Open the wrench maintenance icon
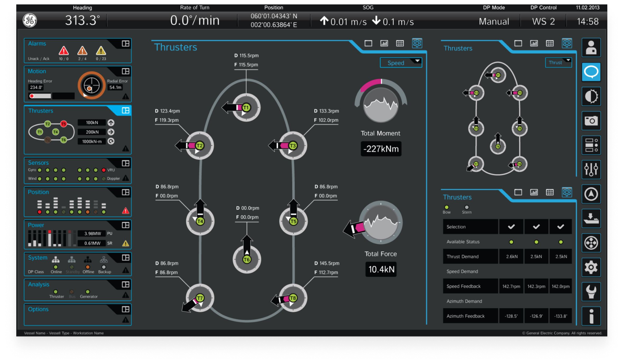The width and height of the screenshot is (623, 364). pyautogui.click(x=591, y=292)
